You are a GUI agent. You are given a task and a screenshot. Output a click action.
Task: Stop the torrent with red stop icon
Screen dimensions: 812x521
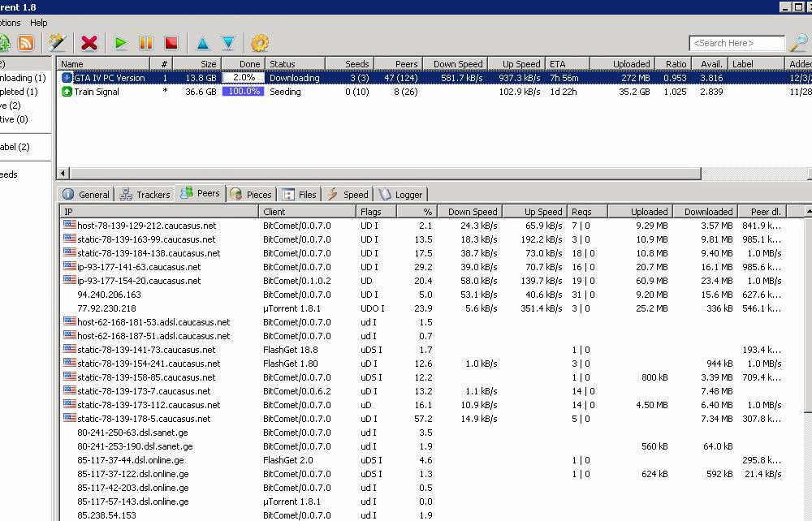pos(171,43)
